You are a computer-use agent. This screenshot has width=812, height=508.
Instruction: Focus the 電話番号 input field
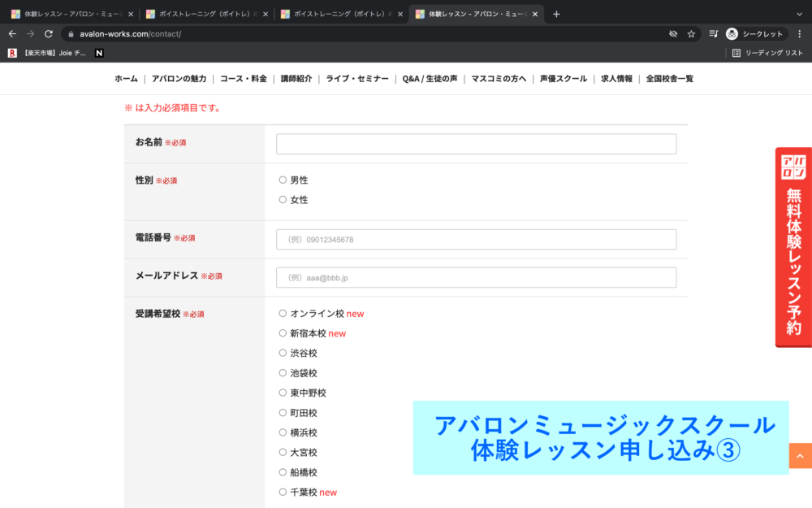[x=476, y=240]
